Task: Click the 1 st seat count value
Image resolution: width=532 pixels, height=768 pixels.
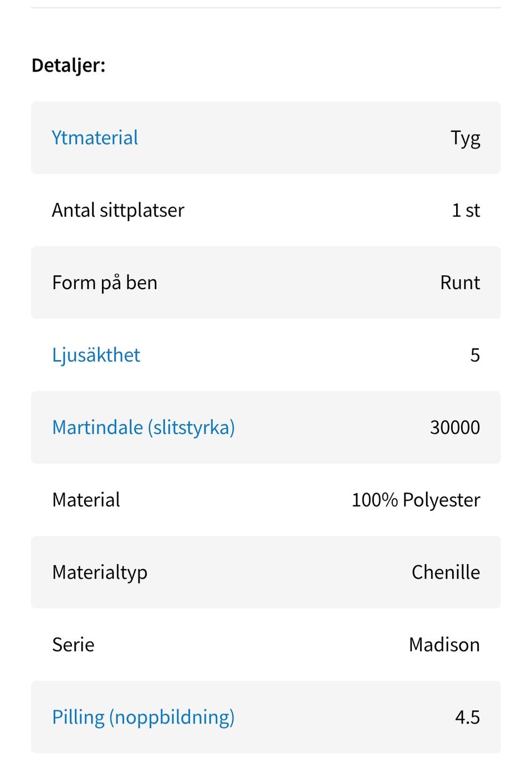Action: coord(465,211)
